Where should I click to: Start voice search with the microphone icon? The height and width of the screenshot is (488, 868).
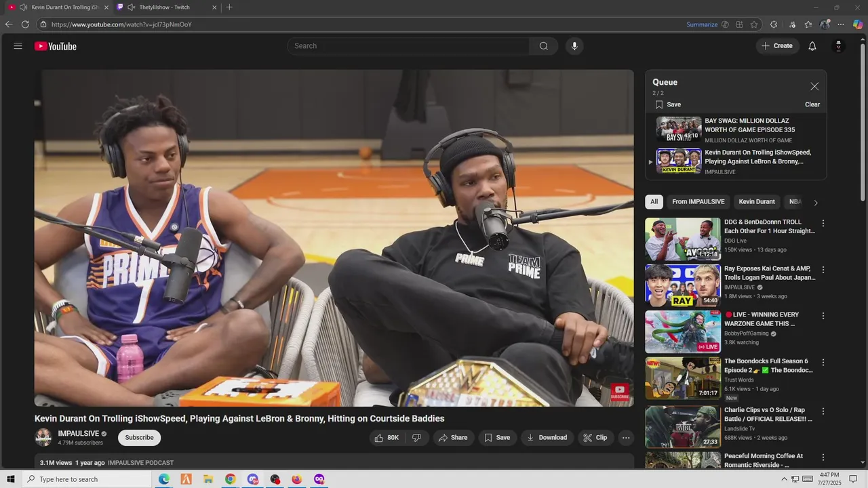point(574,46)
